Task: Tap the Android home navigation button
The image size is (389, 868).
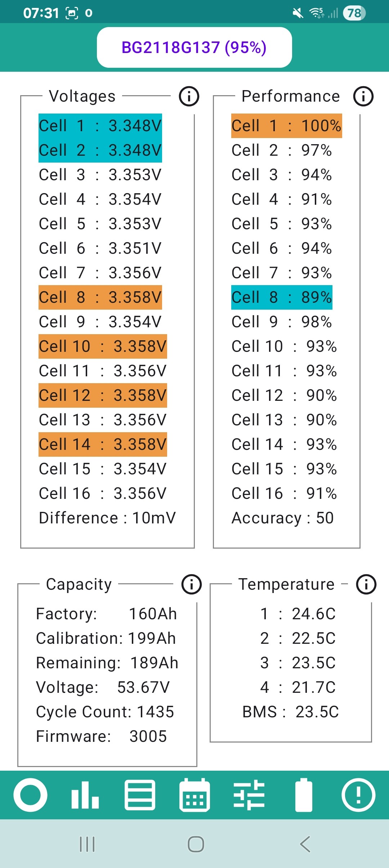Action: click(x=196, y=844)
